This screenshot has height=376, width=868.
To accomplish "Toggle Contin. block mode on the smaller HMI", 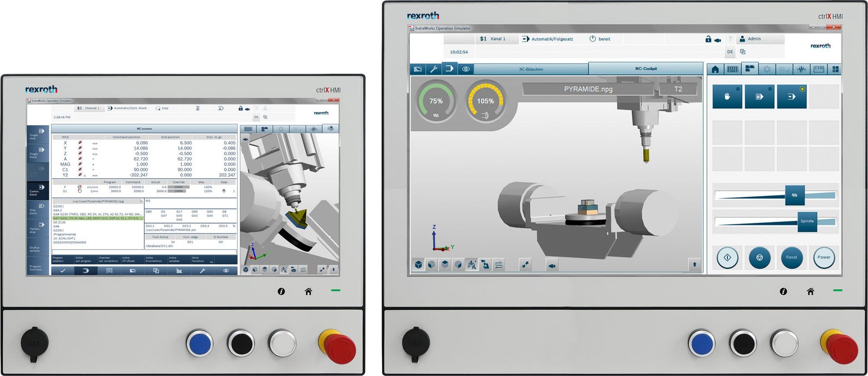I will tap(38, 190).
